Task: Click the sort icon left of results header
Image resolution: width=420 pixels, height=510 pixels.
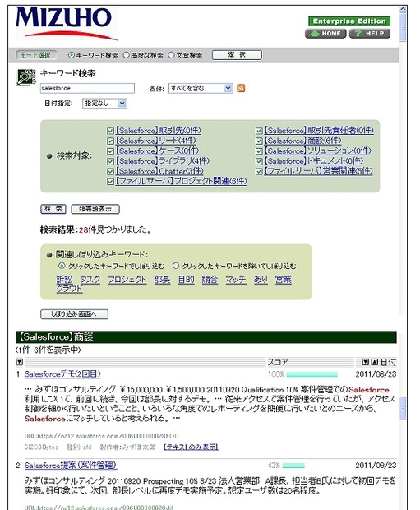Action: [20, 362]
